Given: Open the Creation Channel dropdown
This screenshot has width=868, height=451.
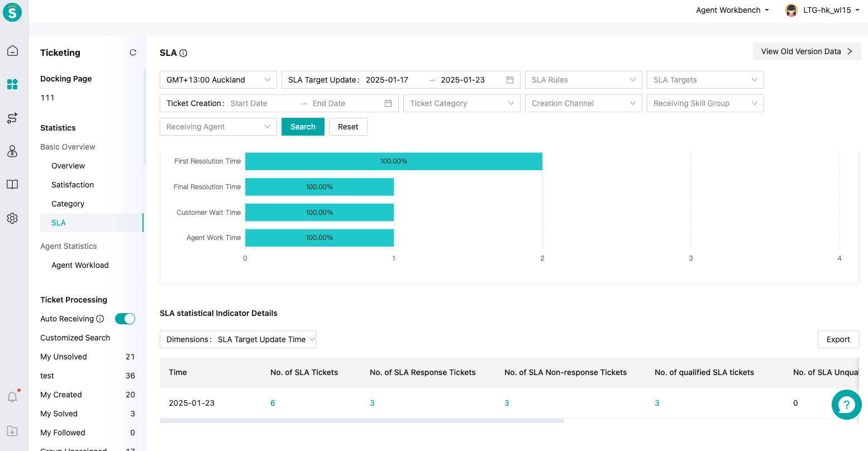Looking at the screenshot, I should click(x=584, y=103).
